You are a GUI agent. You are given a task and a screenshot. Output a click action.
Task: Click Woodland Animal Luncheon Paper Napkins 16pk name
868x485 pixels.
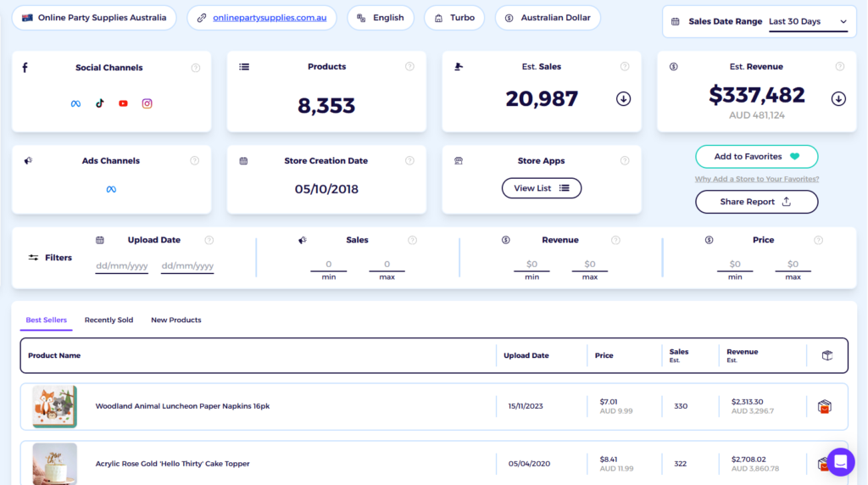click(x=183, y=406)
